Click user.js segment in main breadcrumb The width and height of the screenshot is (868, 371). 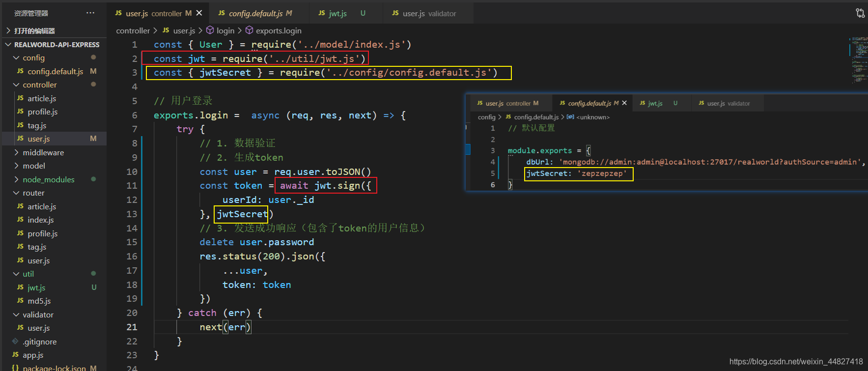point(184,30)
